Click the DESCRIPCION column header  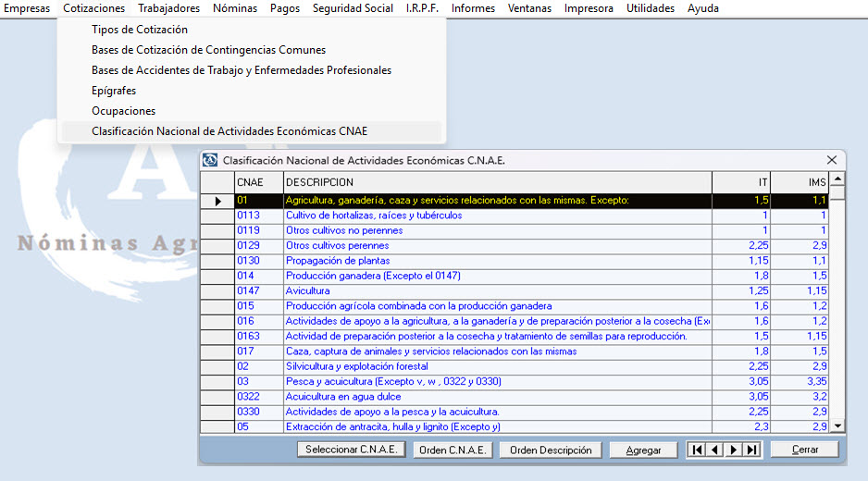[x=319, y=182]
